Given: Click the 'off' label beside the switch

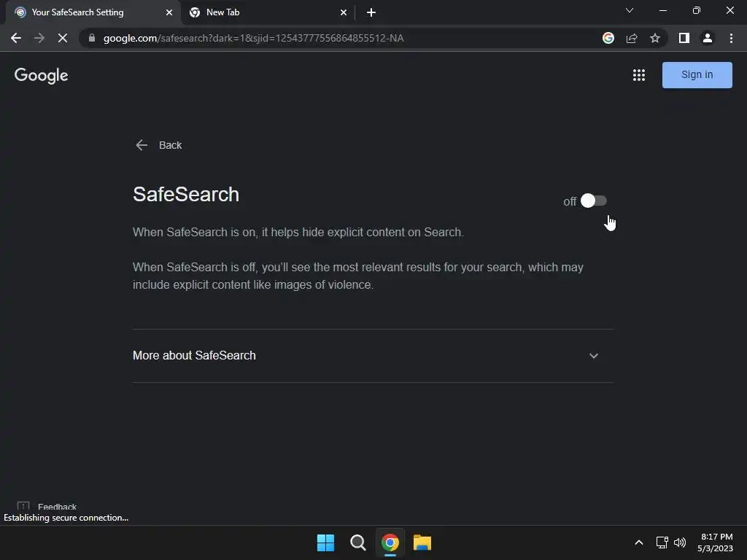Looking at the screenshot, I should [x=569, y=201].
